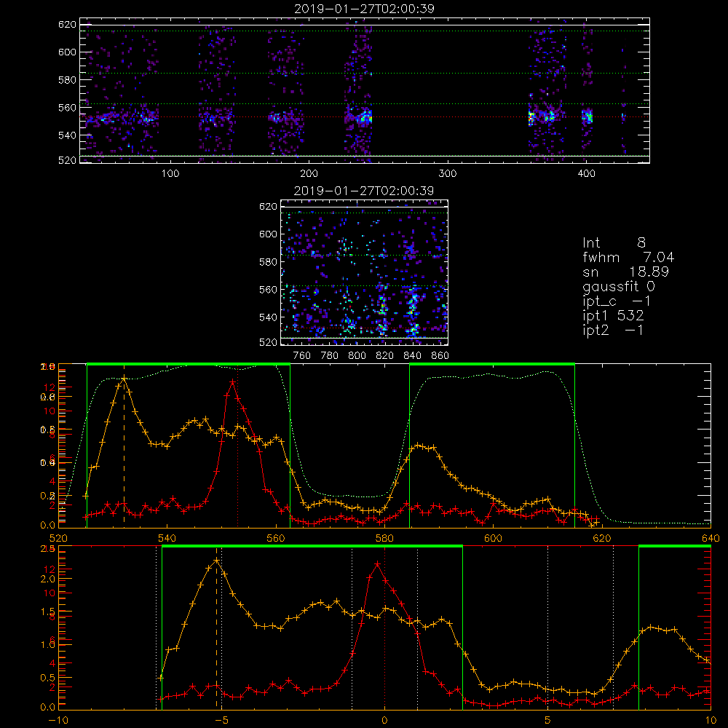Click the orange secondary bump near 587 in upper profile
Image resolution: width=728 pixels, height=728 pixels.
419,446
